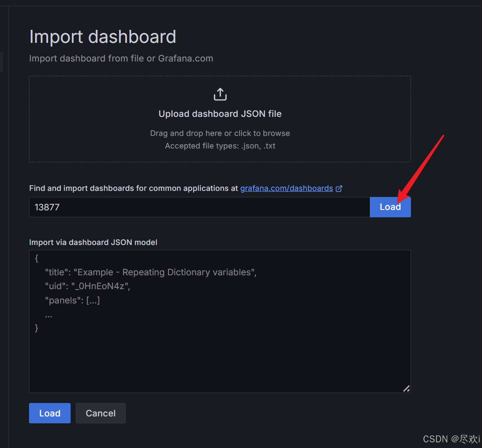Cancel the dashboard import
The image size is (482, 448).
pyautogui.click(x=100, y=413)
